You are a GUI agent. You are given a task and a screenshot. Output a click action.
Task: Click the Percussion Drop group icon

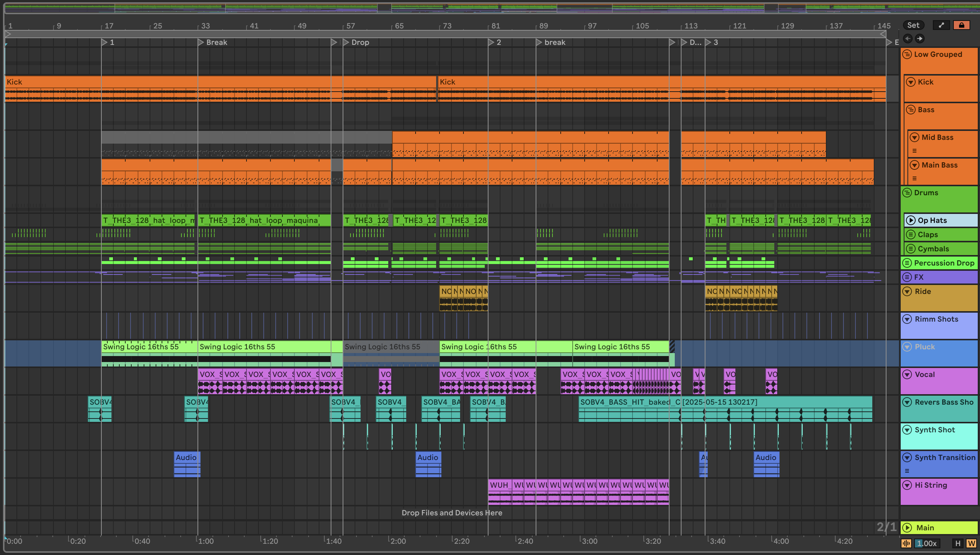click(x=907, y=263)
